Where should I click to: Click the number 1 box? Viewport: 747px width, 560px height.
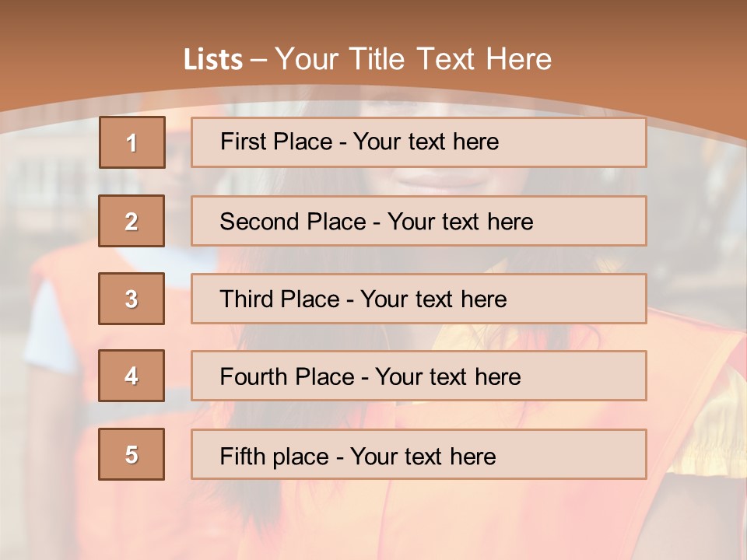[132, 142]
